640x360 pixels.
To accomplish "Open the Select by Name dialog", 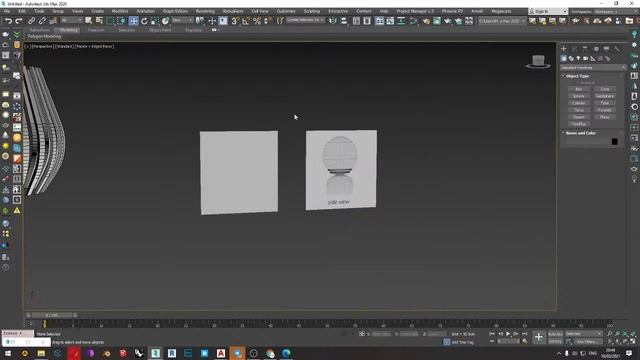I will click(99, 21).
